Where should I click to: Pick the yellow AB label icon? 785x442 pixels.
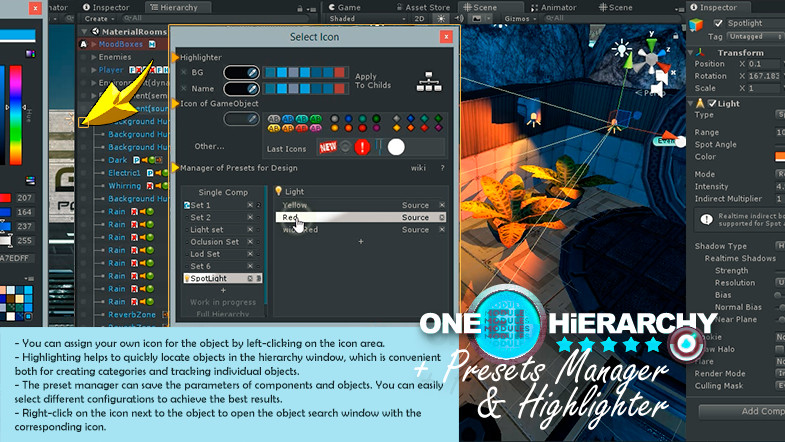point(274,128)
